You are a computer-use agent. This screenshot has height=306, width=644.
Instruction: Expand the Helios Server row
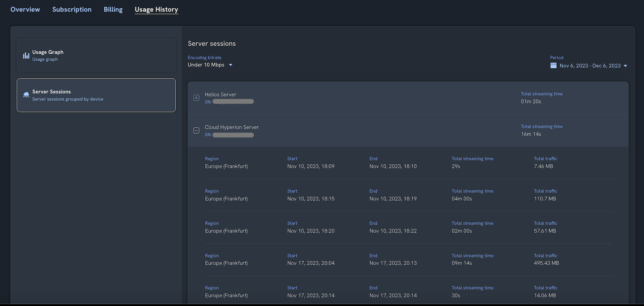pos(196,98)
